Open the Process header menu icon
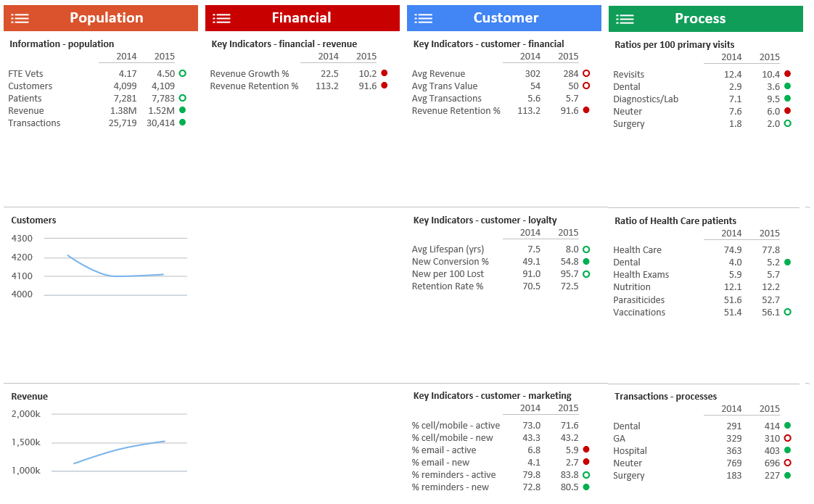 pos(625,19)
